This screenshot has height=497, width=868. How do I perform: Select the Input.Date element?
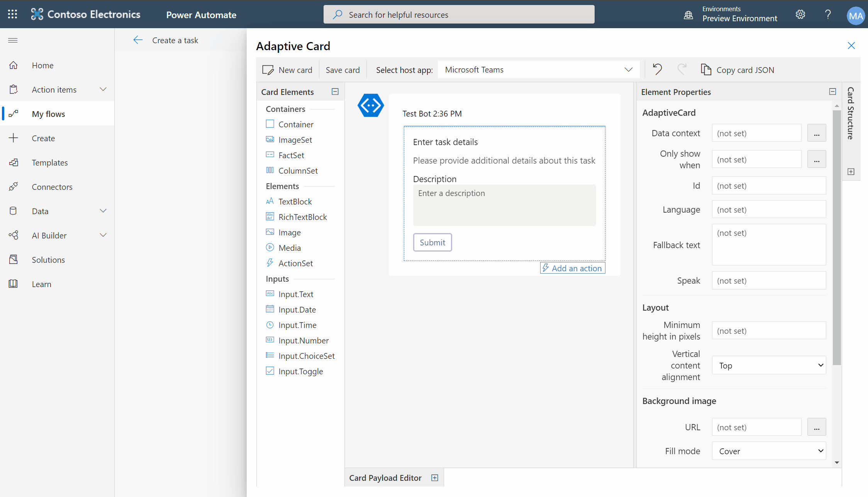click(291, 309)
